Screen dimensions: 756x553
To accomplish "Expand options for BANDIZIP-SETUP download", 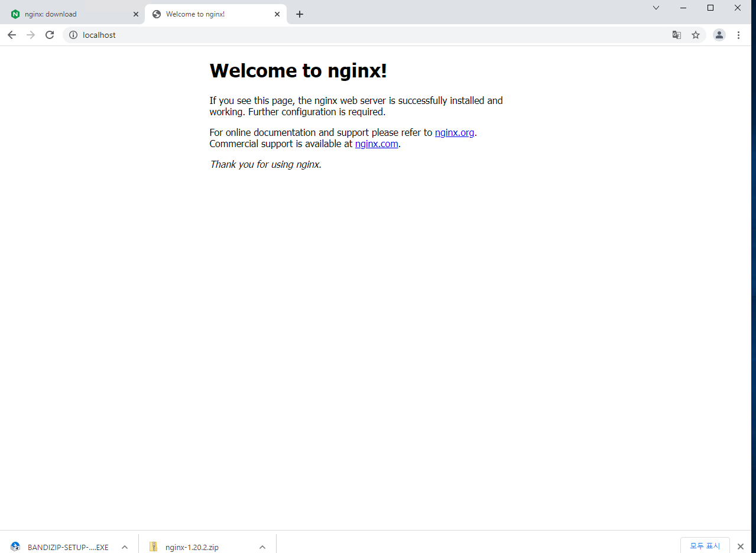I will point(125,547).
